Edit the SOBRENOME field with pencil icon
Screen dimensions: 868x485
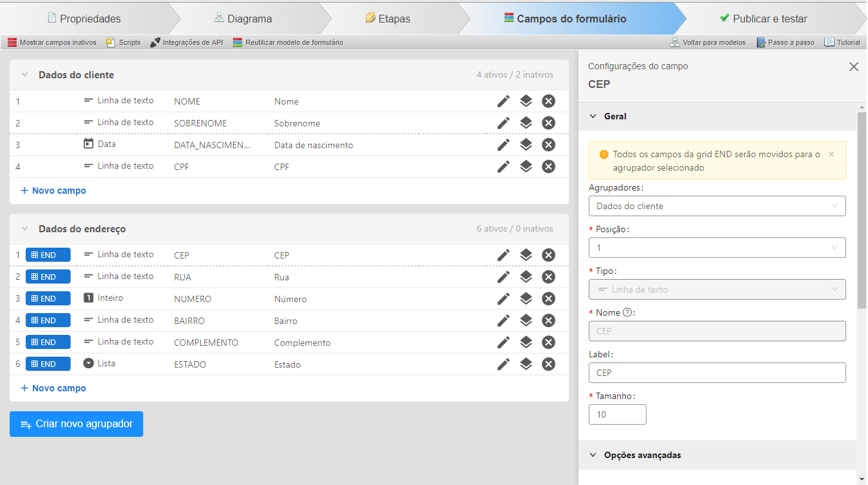point(504,123)
